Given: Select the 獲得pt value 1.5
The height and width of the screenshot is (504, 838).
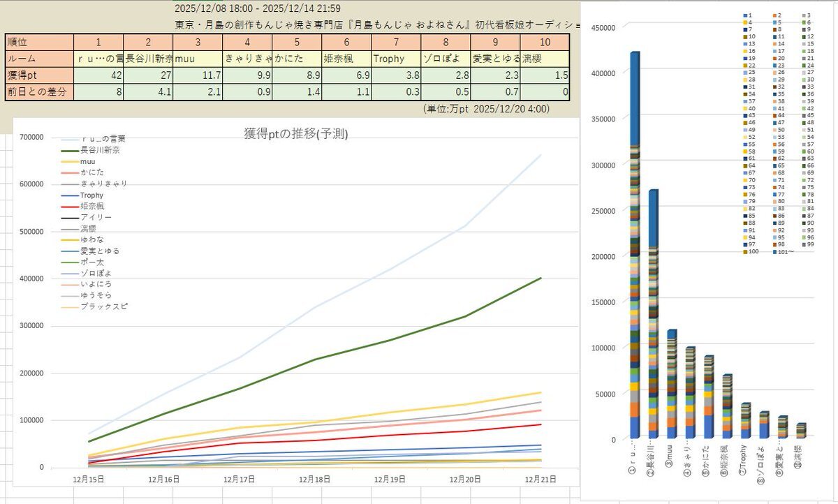Looking at the screenshot, I should [x=543, y=75].
